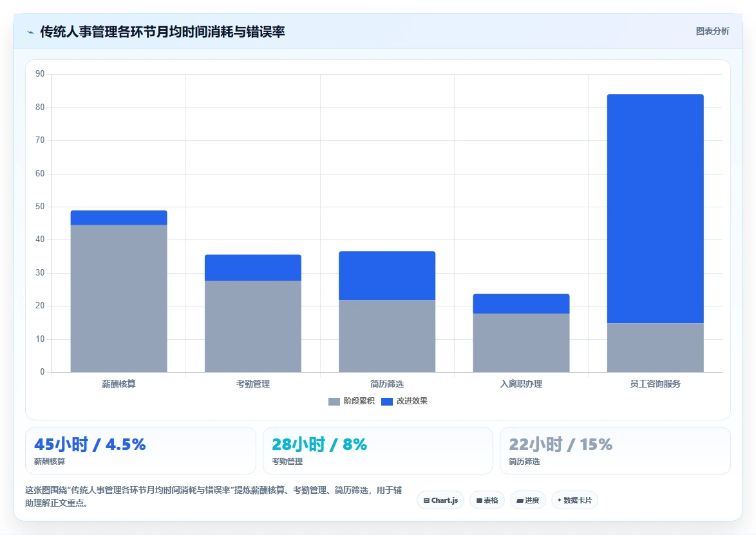This screenshot has width=756, height=535.
Task: Click the gray segment of 考勤管理 bar
Action: click(x=253, y=326)
